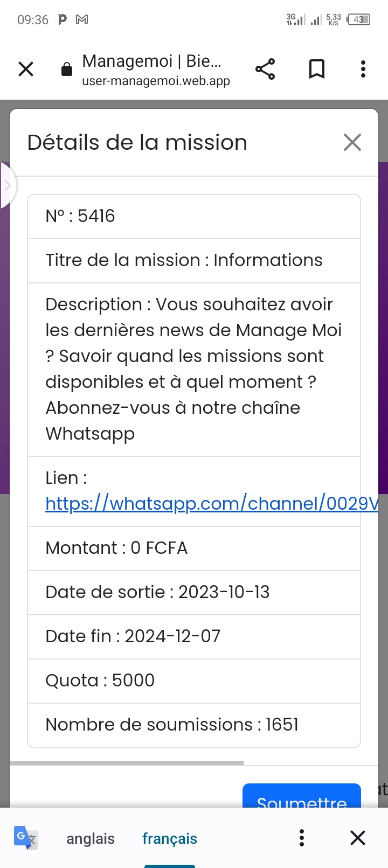
Task: Expand the side drawer chevron on left edge
Action: pyautogui.click(x=8, y=185)
